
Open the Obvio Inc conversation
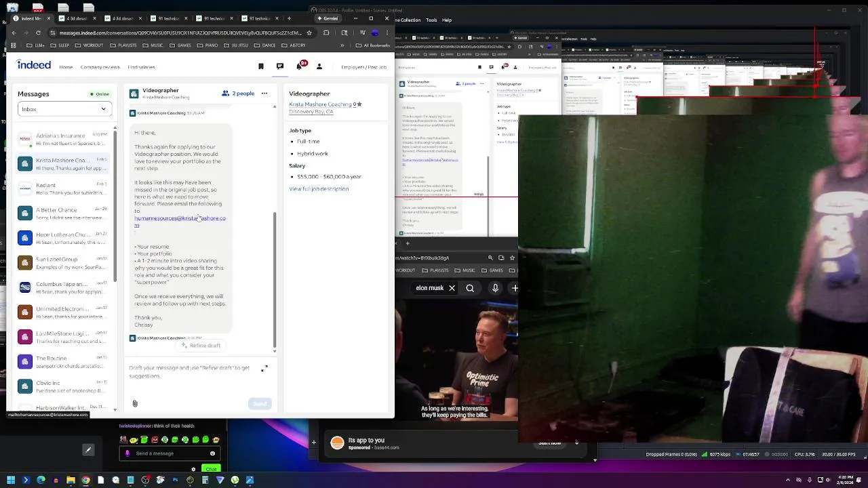(64, 386)
